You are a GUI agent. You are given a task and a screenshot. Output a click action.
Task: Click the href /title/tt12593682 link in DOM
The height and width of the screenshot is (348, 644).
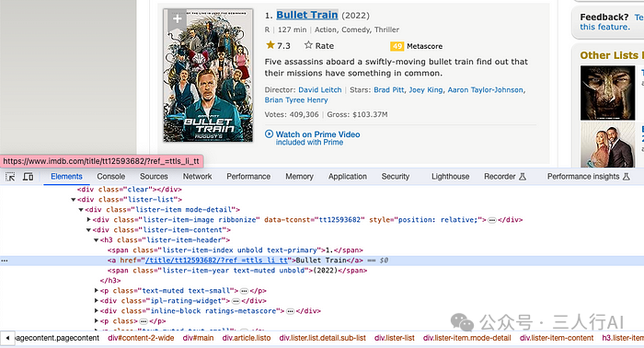[x=216, y=261]
